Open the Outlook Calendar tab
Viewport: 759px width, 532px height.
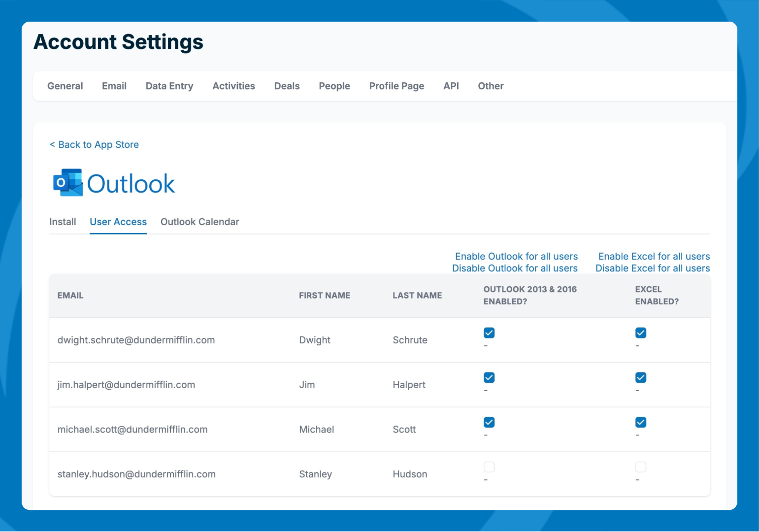click(199, 222)
